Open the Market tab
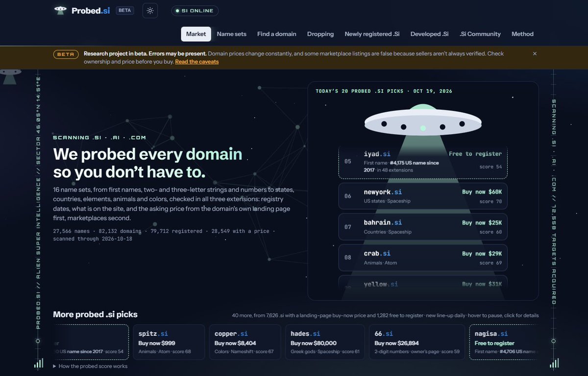The height and width of the screenshot is (376, 588). coord(196,34)
